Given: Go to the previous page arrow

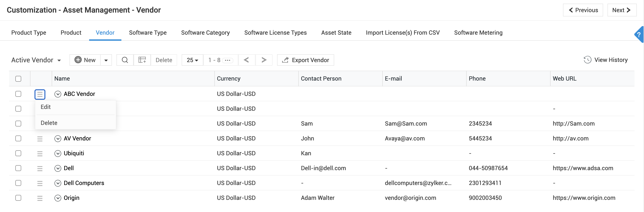Looking at the screenshot, I should tap(246, 60).
